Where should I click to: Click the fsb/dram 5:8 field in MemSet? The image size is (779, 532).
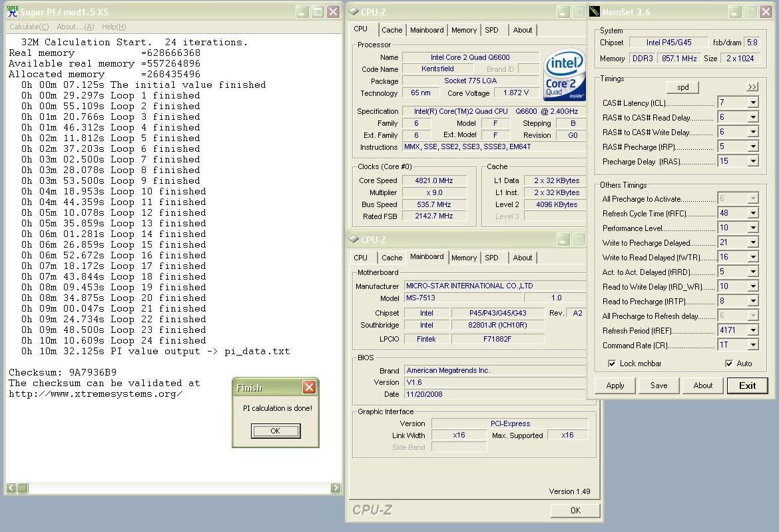[x=752, y=43]
